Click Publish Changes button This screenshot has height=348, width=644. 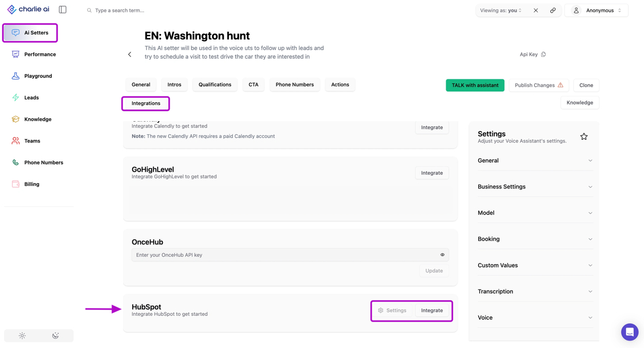coord(539,86)
